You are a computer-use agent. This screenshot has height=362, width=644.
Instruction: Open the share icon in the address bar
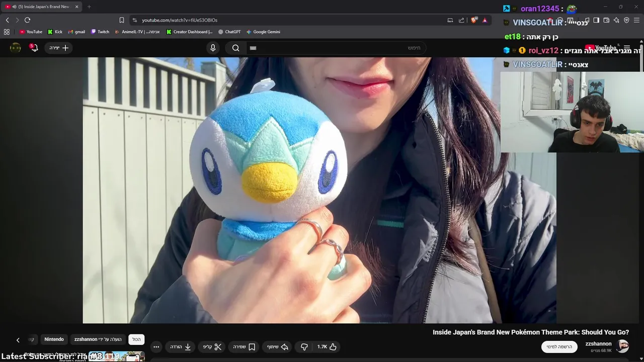461,20
